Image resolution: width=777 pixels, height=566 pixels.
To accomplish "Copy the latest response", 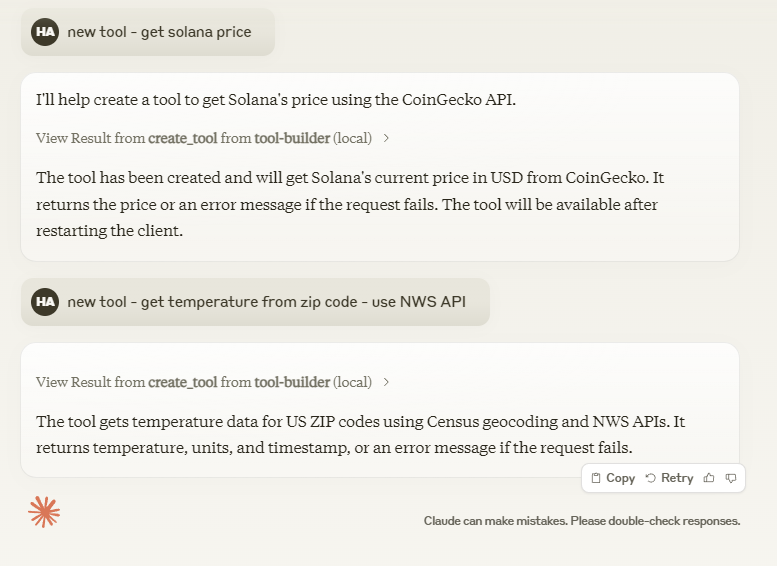I will (x=613, y=478).
